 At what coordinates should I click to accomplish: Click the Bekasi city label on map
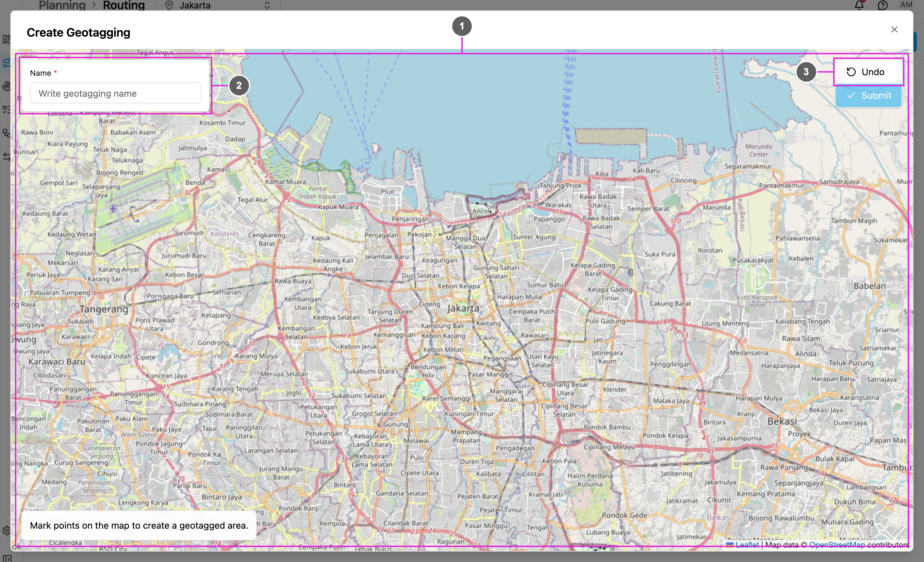782,421
